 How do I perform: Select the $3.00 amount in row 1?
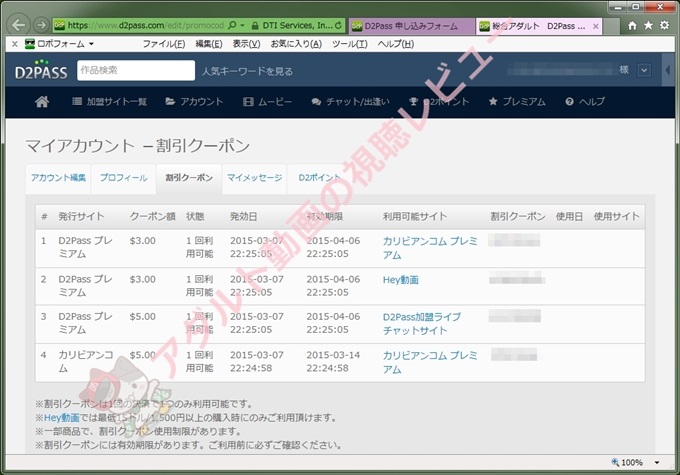[x=142, y=241]
